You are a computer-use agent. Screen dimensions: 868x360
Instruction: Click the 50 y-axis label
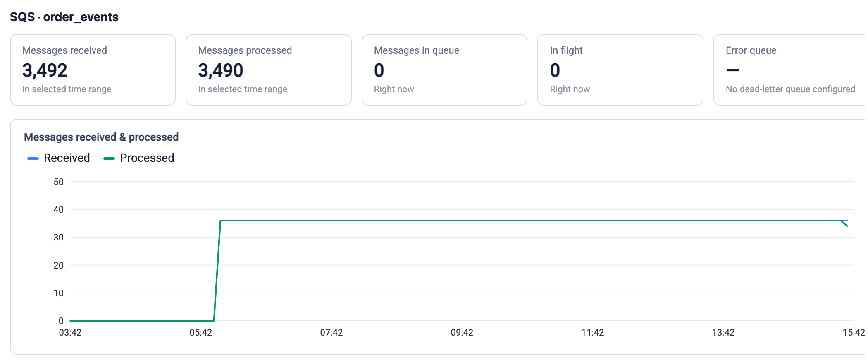59,182
